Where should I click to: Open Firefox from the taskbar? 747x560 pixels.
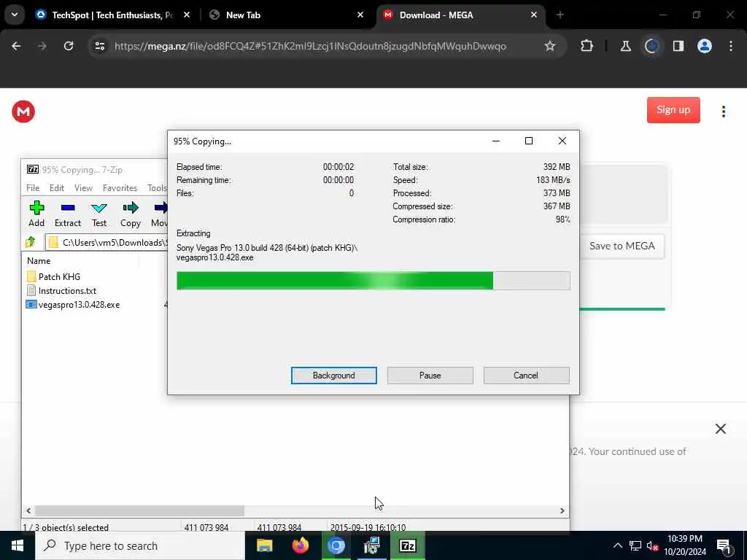tap(300, 545)
